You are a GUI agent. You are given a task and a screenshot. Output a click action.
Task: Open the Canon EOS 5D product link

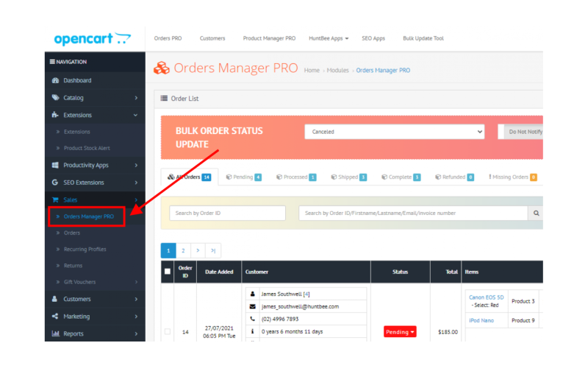tap(486, 297)
